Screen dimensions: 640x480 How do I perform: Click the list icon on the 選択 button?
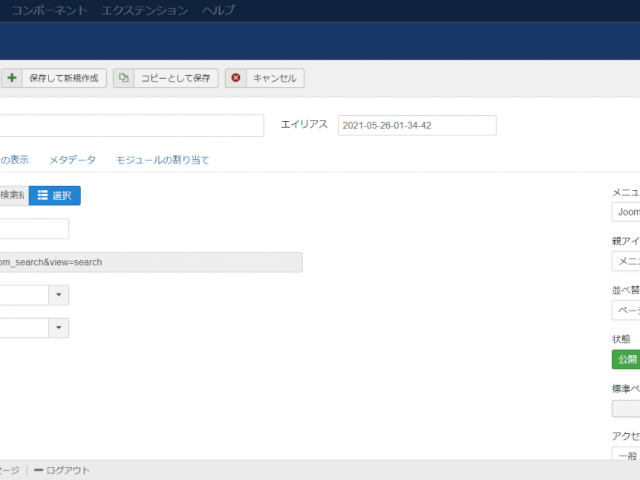43,196
